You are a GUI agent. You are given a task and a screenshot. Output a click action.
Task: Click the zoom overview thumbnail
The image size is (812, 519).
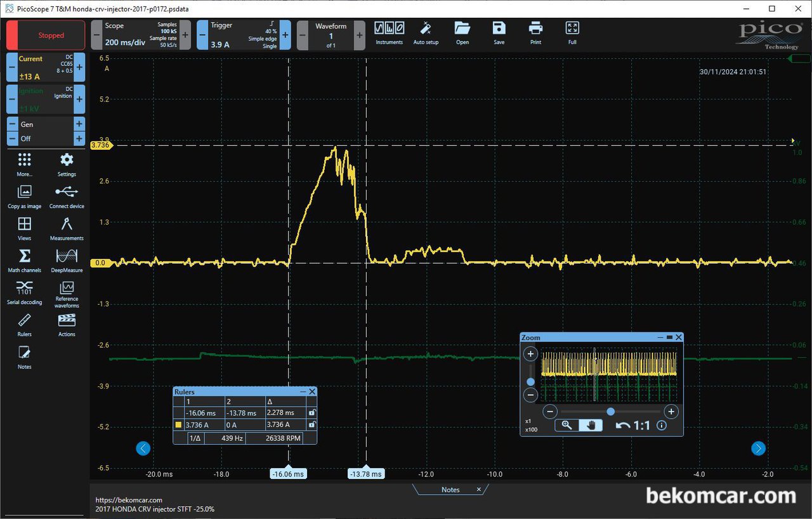[609, 374]
